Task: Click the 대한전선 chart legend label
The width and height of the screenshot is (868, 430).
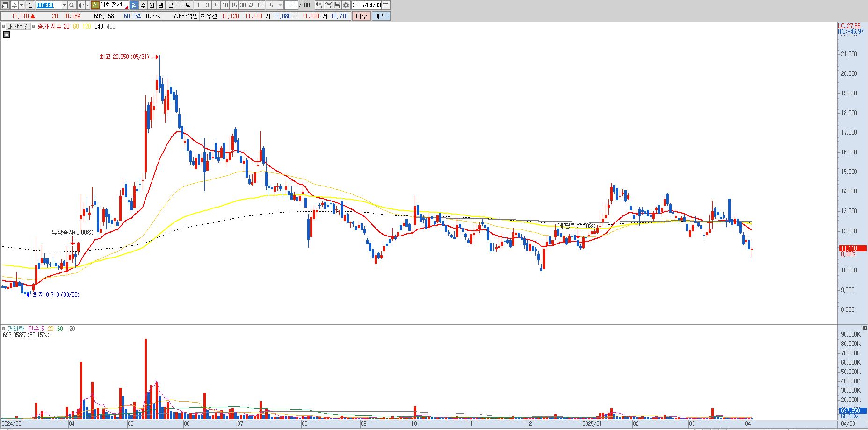Action: [x=18, y=27]
